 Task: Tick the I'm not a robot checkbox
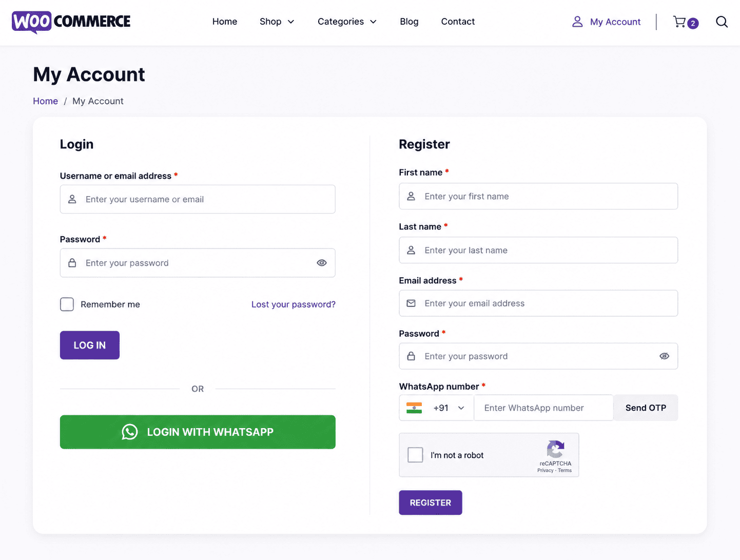[x=415, y=455]
